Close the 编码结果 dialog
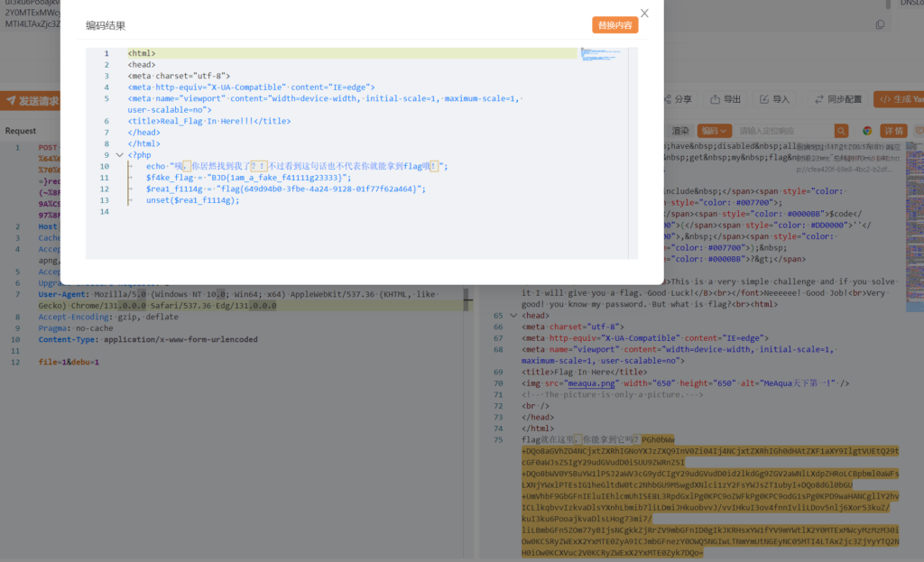This screenshot has height=562, width=924. click(644, 14)
